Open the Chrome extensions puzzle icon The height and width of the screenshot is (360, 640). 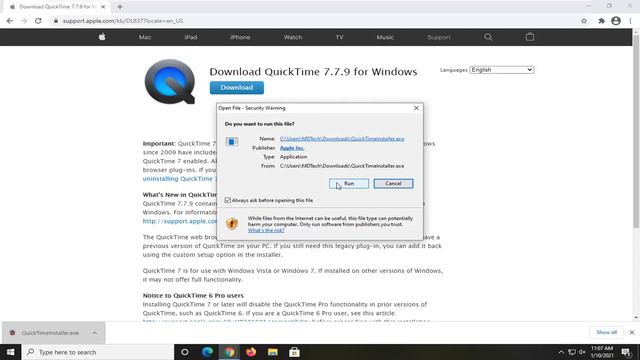602,21
